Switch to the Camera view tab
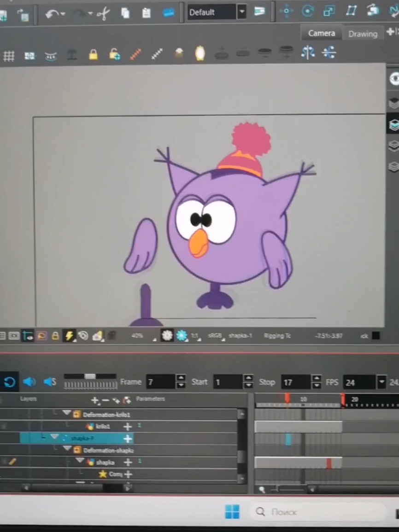 (x=321, y=33)
